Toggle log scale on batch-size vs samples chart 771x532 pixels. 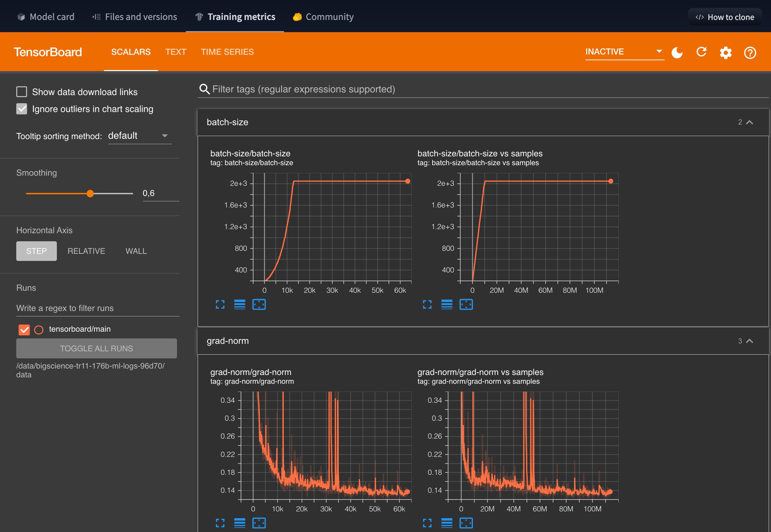pos(447,305)
